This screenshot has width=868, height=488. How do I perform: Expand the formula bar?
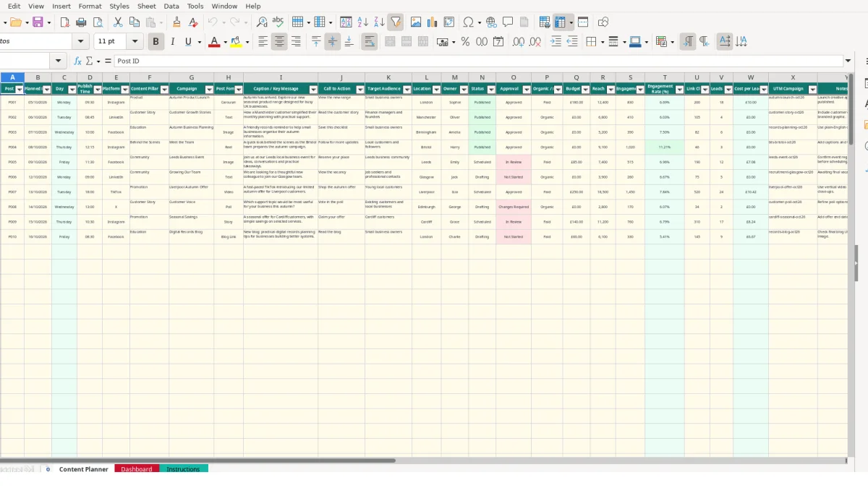(848, 61)
